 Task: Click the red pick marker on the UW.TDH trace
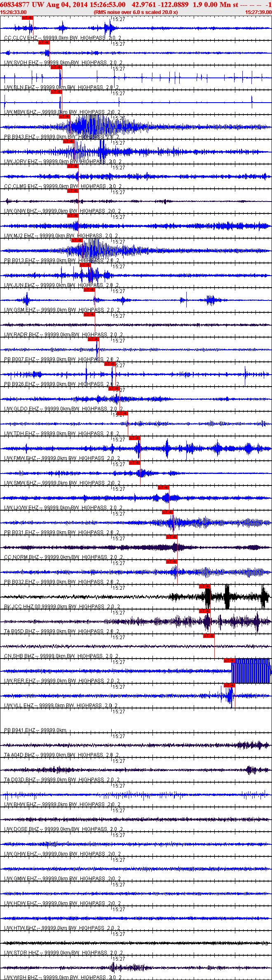click(122, 413)
